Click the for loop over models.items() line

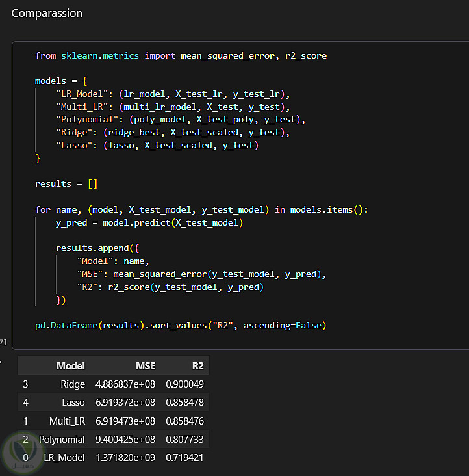[201, 210]
